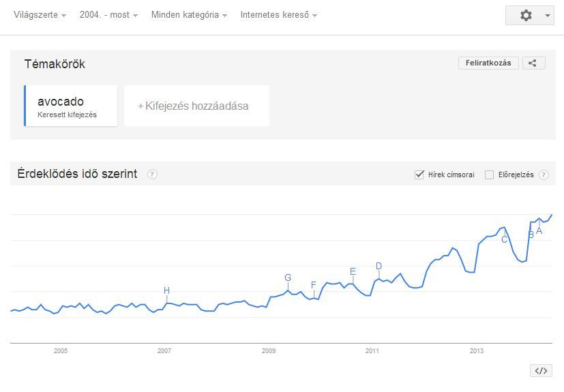Image resolution: width=564 pixels, height=392 pixels.
Task: Select news headline marker G
Action: click(x=288, y=278)
